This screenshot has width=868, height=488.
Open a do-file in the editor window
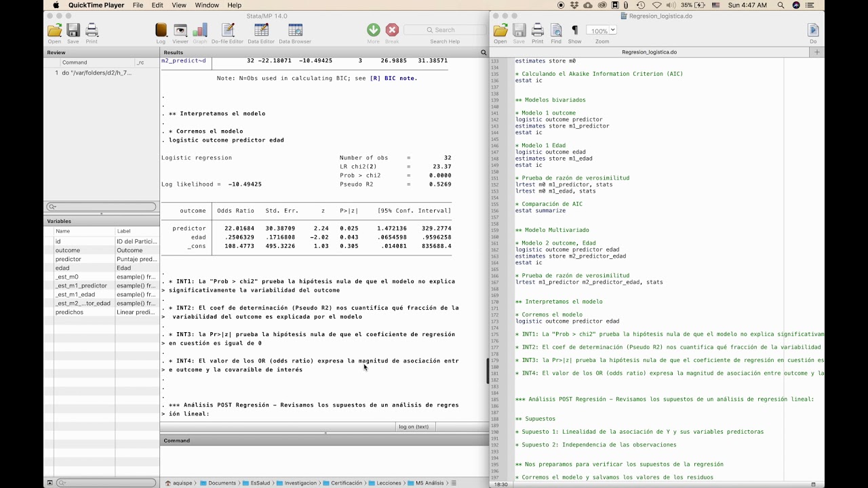500,30
